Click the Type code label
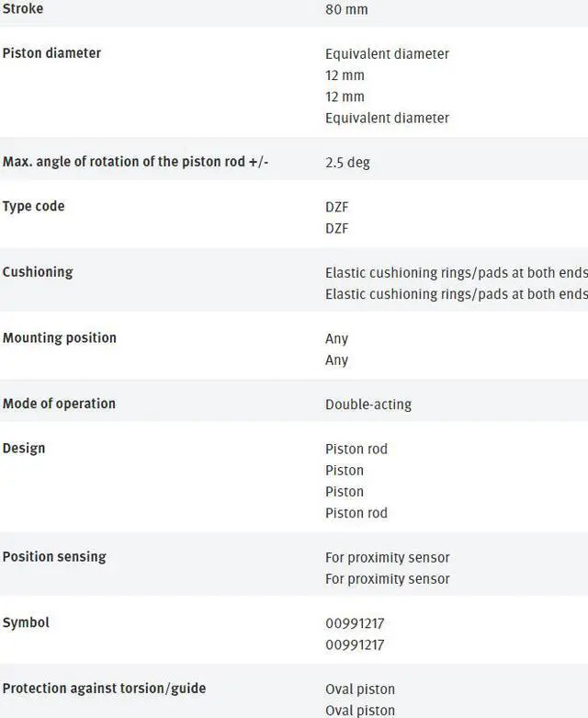588x718 pixels. 33,206
